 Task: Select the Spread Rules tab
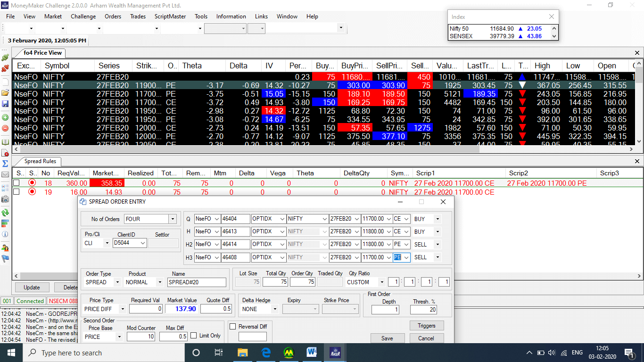pyautogui.click(x=40, y=161)
